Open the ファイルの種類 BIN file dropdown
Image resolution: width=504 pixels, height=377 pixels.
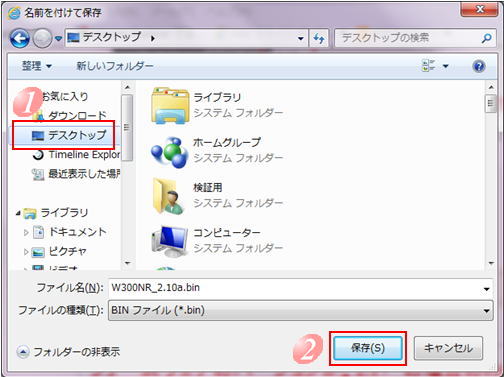(301, 310)
